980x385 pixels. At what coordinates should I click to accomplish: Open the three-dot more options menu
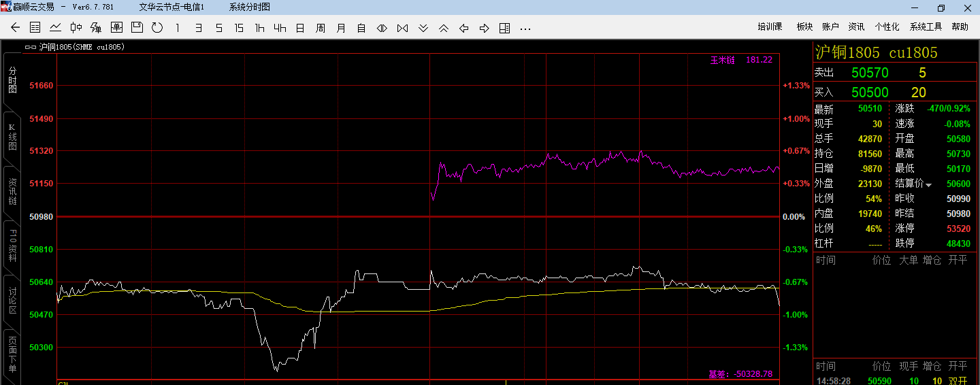[525, 28]
